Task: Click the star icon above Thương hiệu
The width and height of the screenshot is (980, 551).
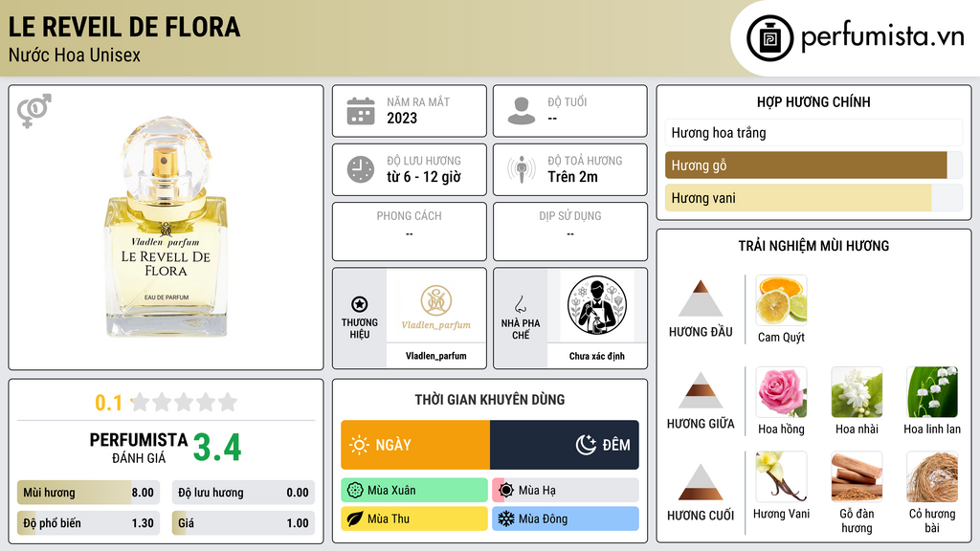Action: tap(360, 304)
